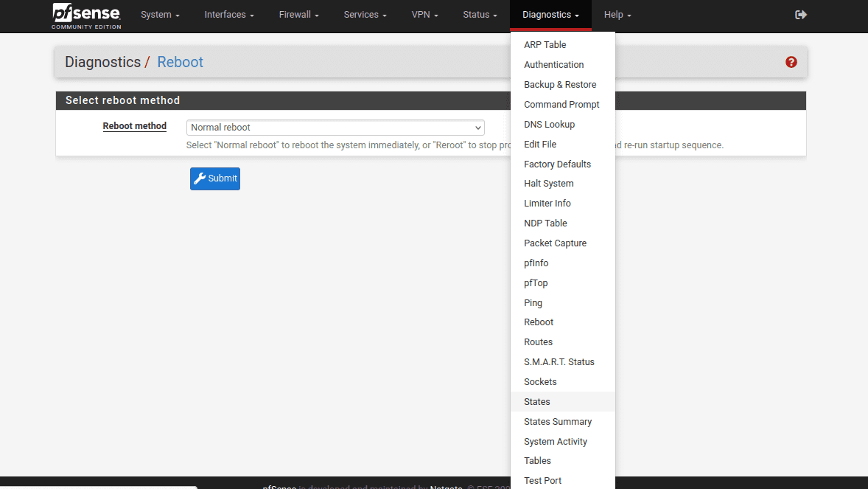Expand the System menu

(160, 15)
